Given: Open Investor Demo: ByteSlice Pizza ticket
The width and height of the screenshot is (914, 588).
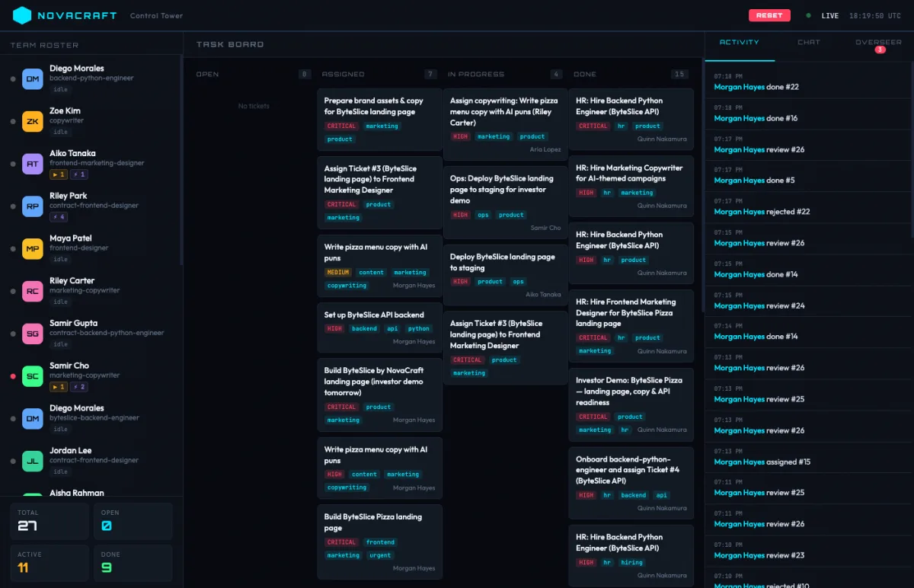Looking at the screenshot, I should click(631, 404).
